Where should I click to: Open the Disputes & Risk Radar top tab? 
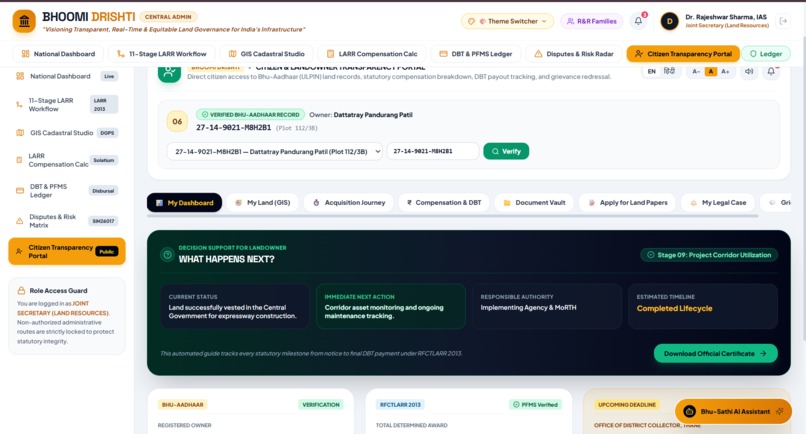pos(574,53)
